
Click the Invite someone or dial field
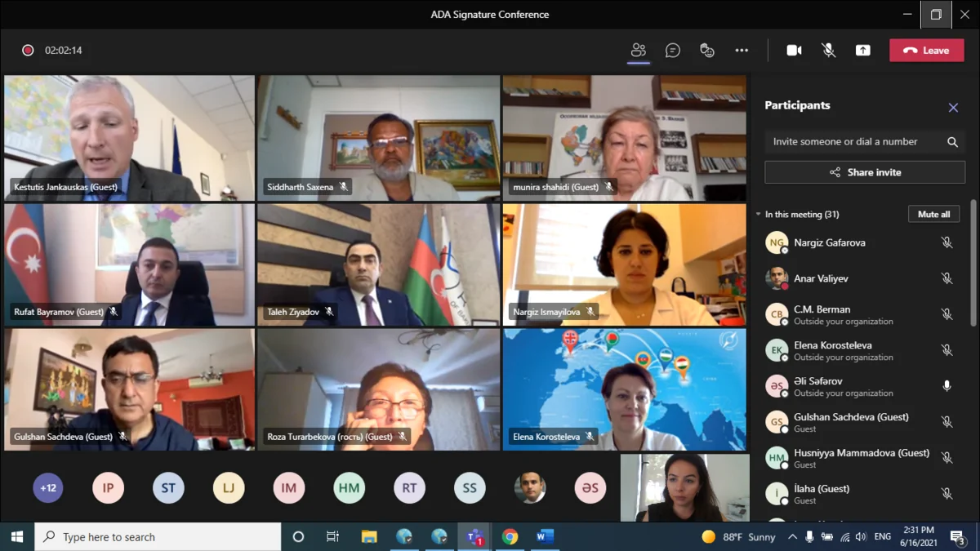tap(853, 142)
